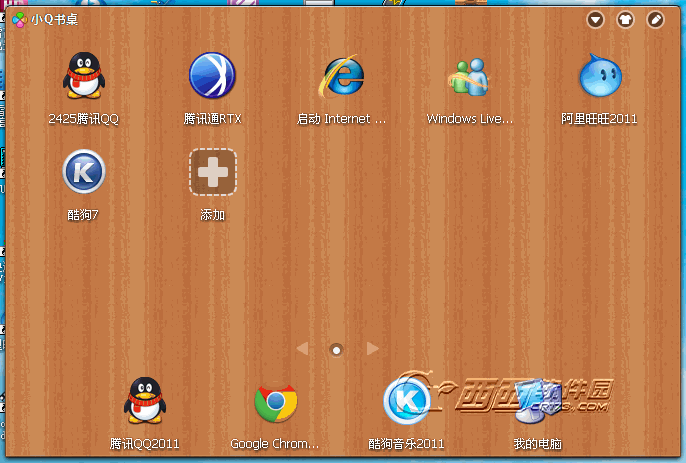Click the edit pencil button
Image resolution: width=686 pixels, height=463 pixels.
[655, 20]
